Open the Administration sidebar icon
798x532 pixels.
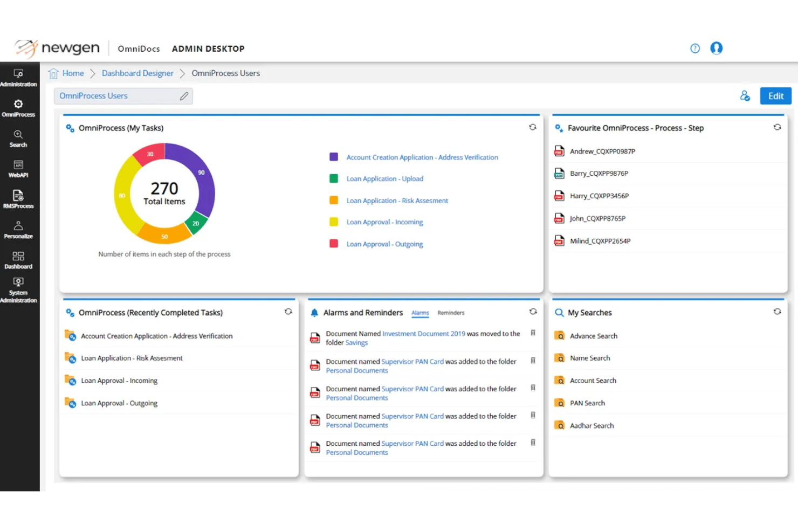tap(18, 78)
